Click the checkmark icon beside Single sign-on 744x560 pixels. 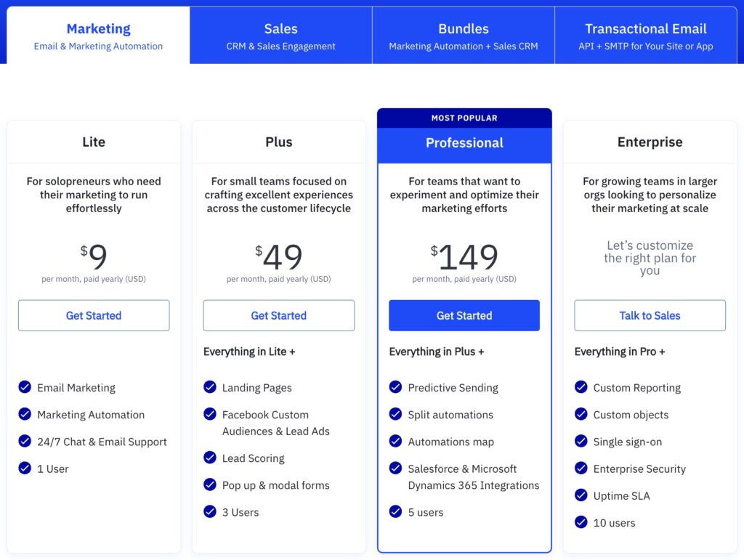[x=581, y=441]
